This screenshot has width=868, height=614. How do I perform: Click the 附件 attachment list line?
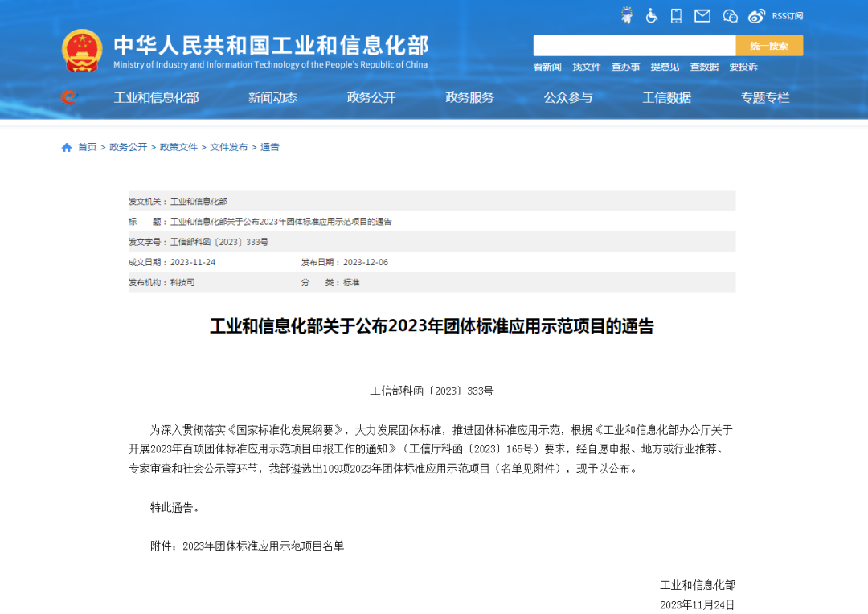pyautogui.click(x=247, y=546)
